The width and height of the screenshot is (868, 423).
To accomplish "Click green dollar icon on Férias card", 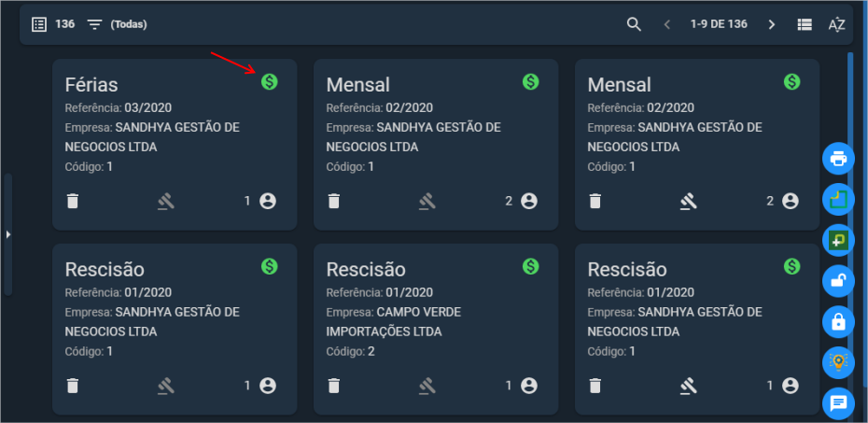I will click(x=270, y=82).
